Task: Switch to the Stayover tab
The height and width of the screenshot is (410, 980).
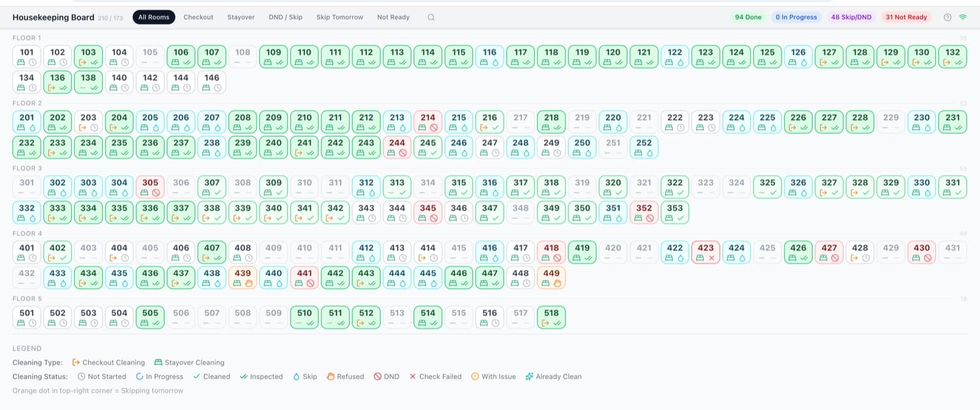Action: (x=241, y=17)
